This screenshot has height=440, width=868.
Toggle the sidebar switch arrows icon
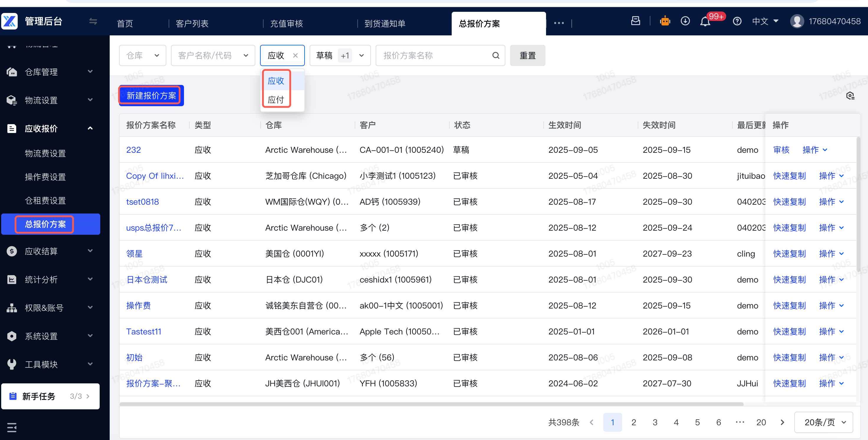[x=93, y=22]
